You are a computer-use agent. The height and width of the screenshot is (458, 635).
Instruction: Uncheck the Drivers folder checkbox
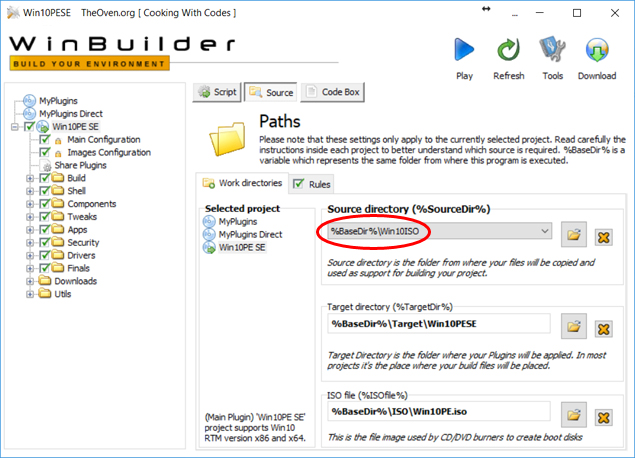(x=45, y=256)
